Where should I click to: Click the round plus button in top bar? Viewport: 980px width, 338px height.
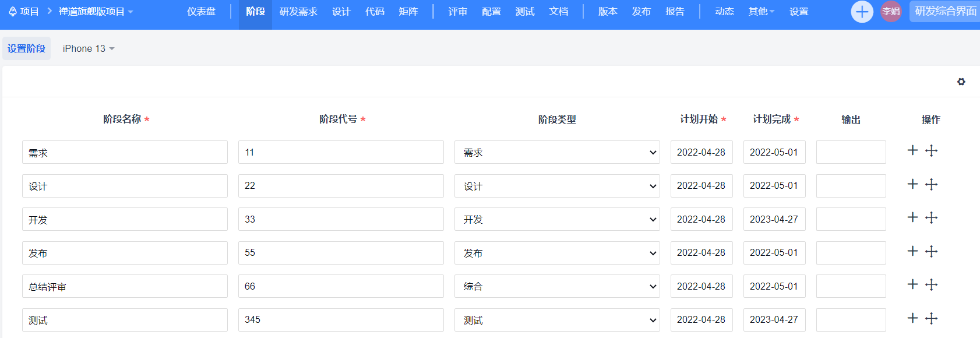[x=862, y=12]
